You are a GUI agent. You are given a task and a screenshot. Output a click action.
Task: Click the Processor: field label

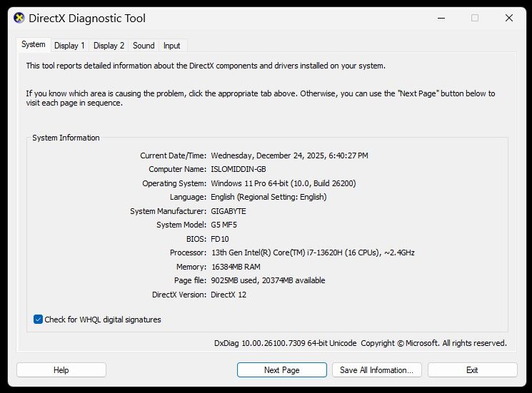pyautogui.click(x=188, y=252)
